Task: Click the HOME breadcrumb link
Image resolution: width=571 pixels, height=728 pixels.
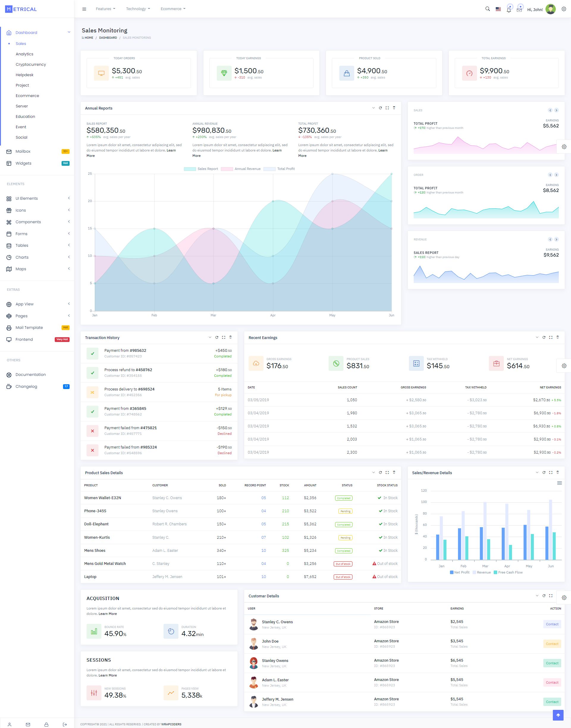Action: [x=89, y=38]
